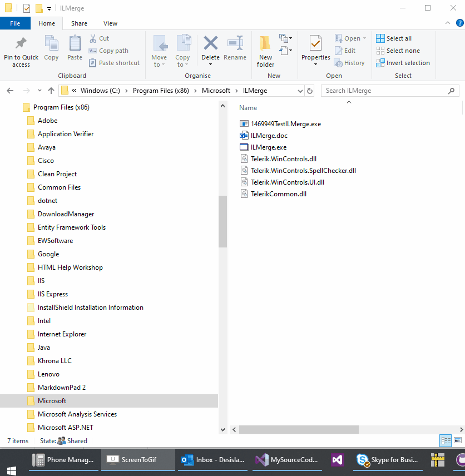
Task: Open Properties for the current folder
Action: click(315, 50)
